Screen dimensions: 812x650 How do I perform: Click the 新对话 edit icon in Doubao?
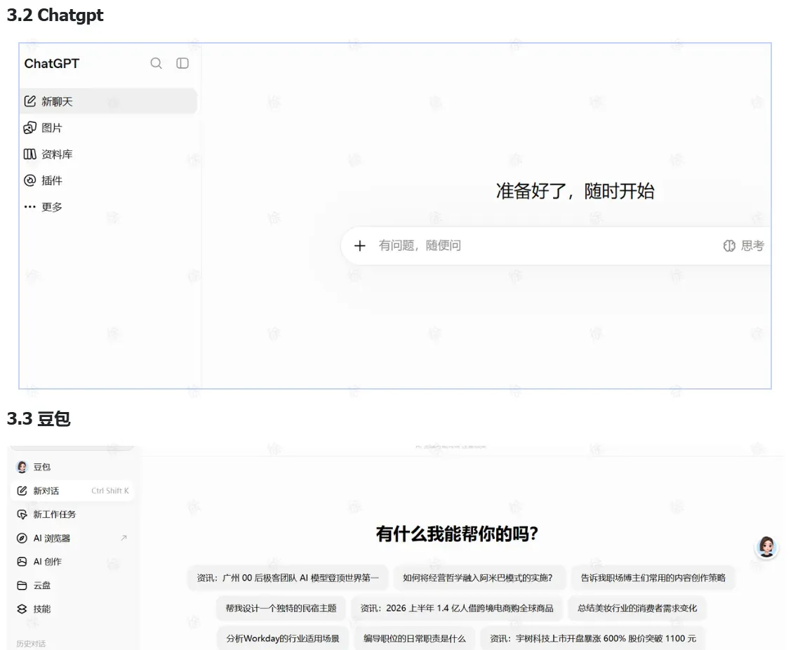pos(22,491)
